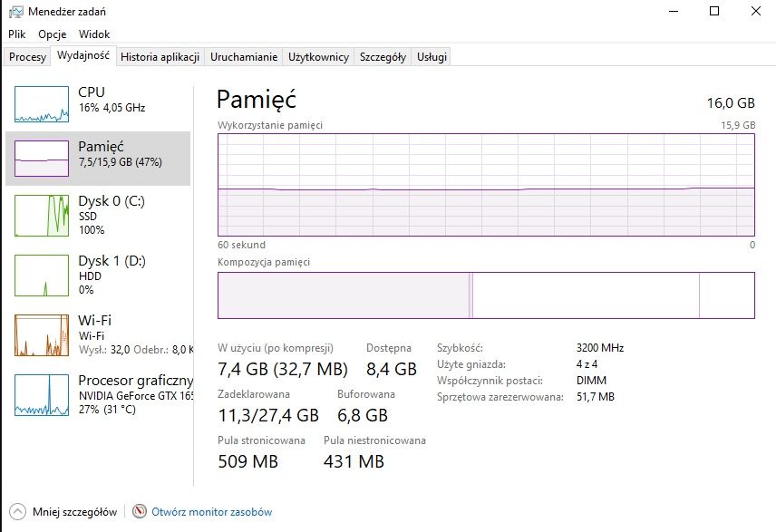This screenshot has height=532, width=776.
Task: Click the Kompozycja pamięci memory bar
Action: coord(486,295)
